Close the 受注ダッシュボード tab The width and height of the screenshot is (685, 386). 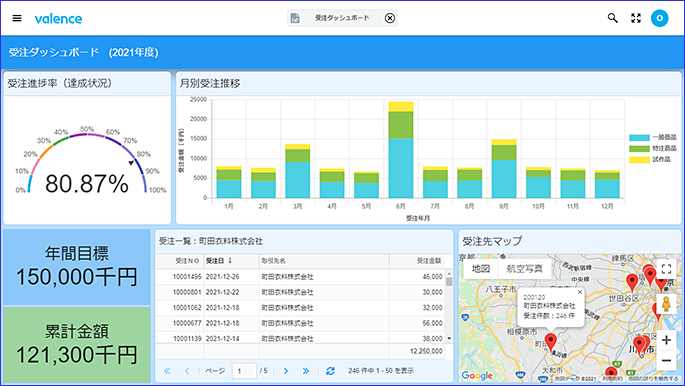(x=390, y=18)
